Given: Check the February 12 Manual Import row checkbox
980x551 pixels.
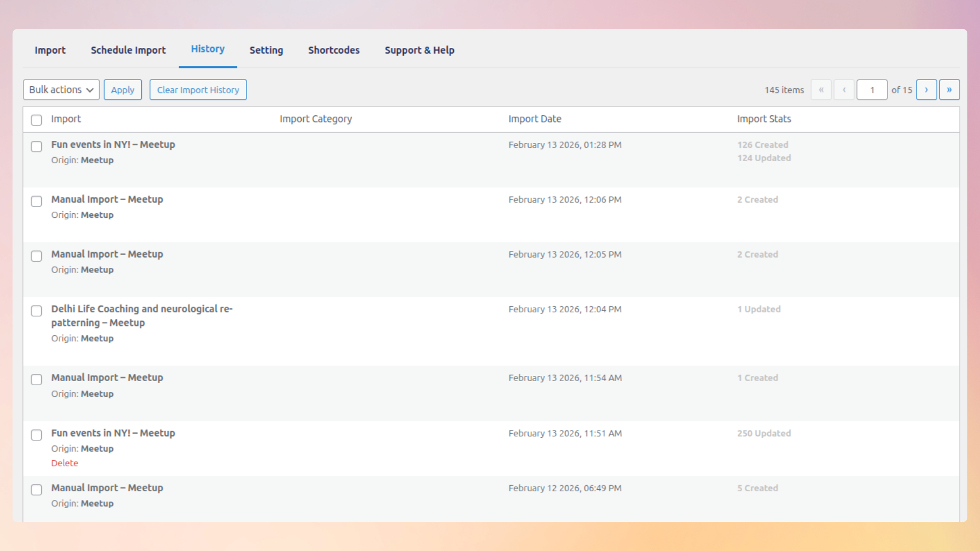Looking at the screenshot, I should [x=36, y=490].
